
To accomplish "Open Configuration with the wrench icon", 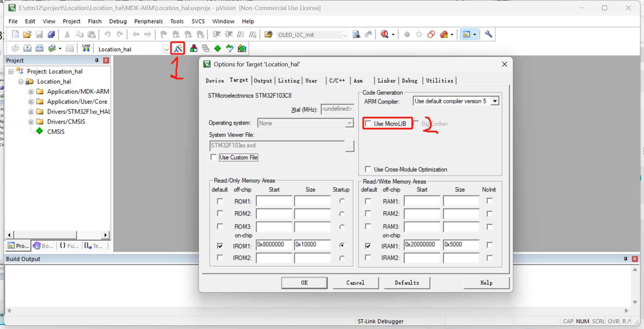I will 488,34.
